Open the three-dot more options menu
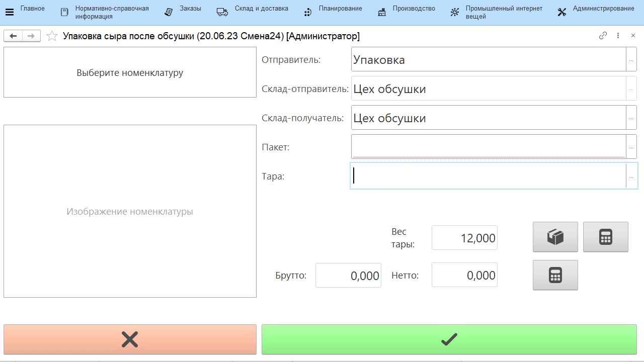The image size is (644, 362). (x=618, y=36)
